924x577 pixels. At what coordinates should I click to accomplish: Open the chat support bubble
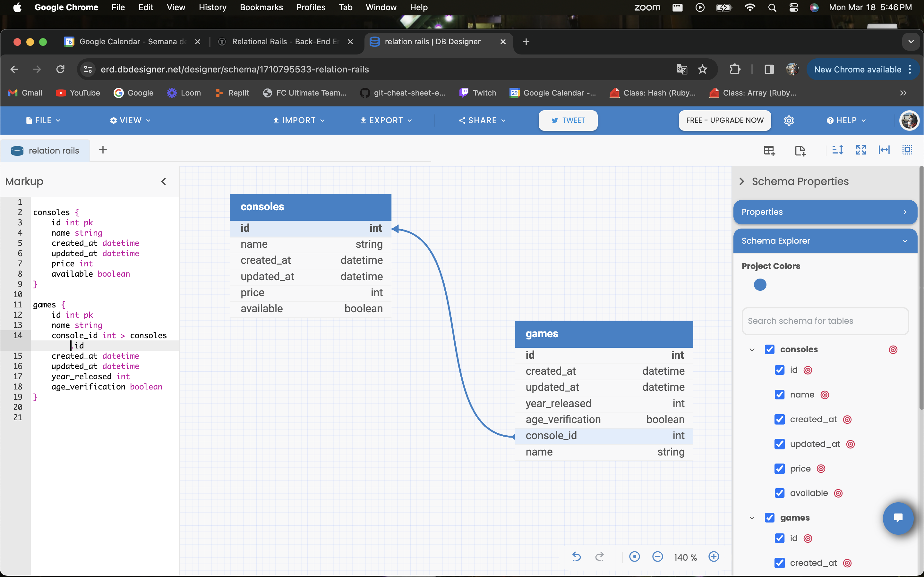tap(898, 518)
